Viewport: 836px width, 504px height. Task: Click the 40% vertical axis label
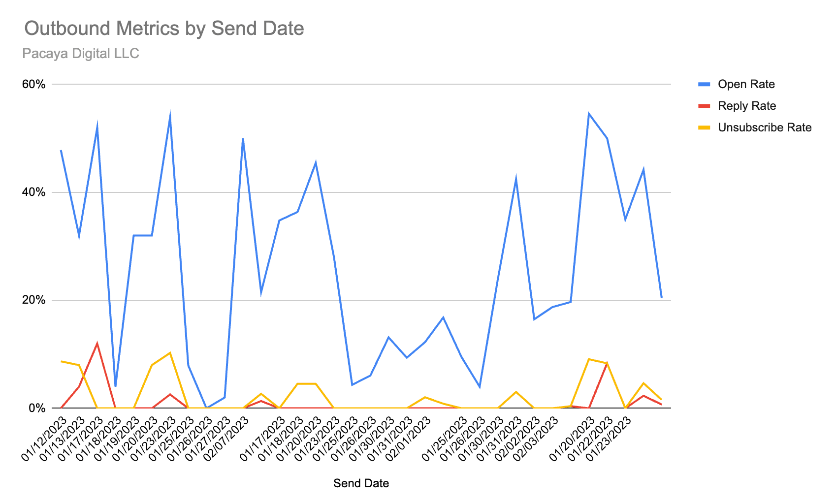[x=34, y=192]
